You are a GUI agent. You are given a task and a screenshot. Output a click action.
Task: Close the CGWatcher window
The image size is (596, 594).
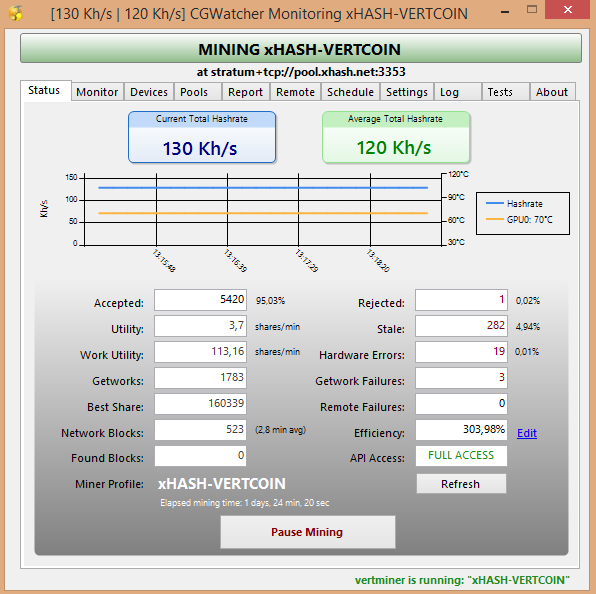click(567, 10)
